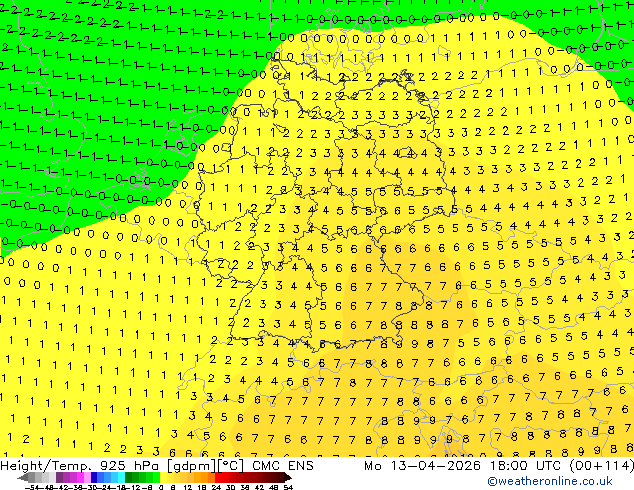The height and width of the screenshot is (490, 634).
Task: Click the 'Height/Temp.' title label
Action: (44, 466)
